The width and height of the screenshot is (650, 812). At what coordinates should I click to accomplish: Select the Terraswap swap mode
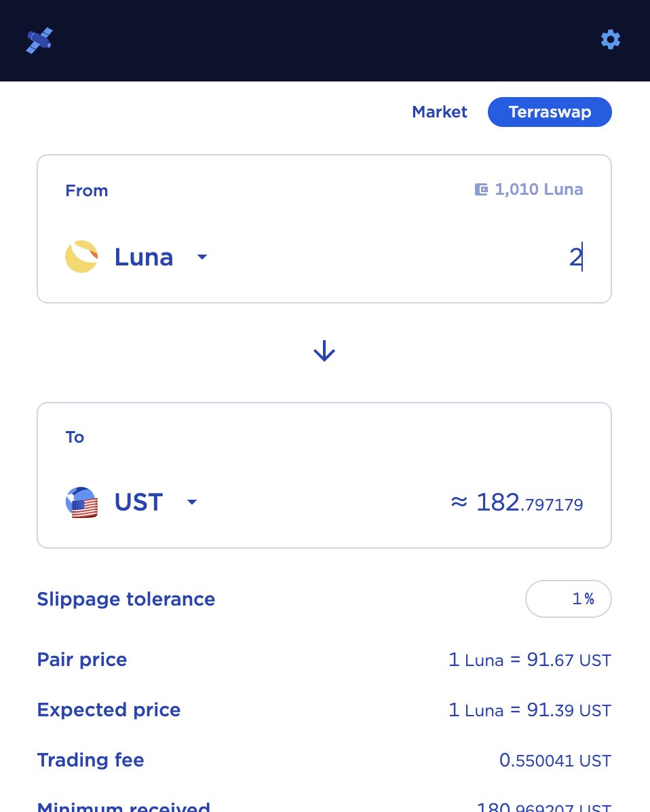point(550,112)
